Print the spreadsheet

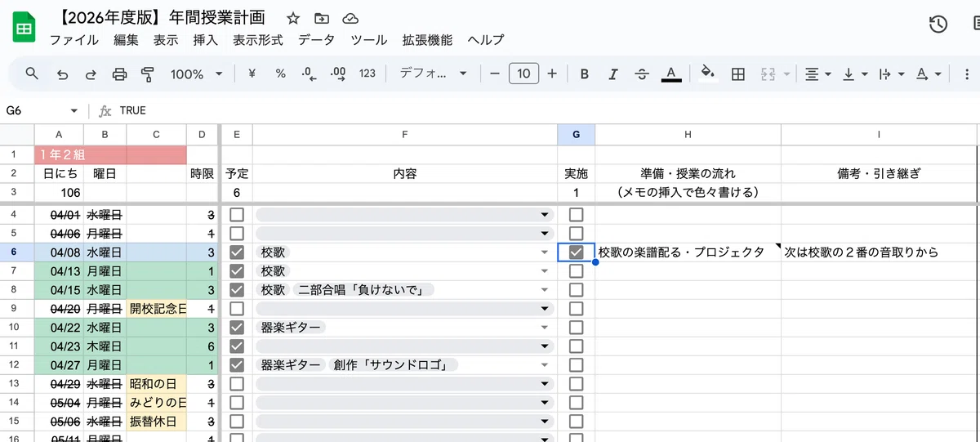pyautogui.click(x=119, y=74)
